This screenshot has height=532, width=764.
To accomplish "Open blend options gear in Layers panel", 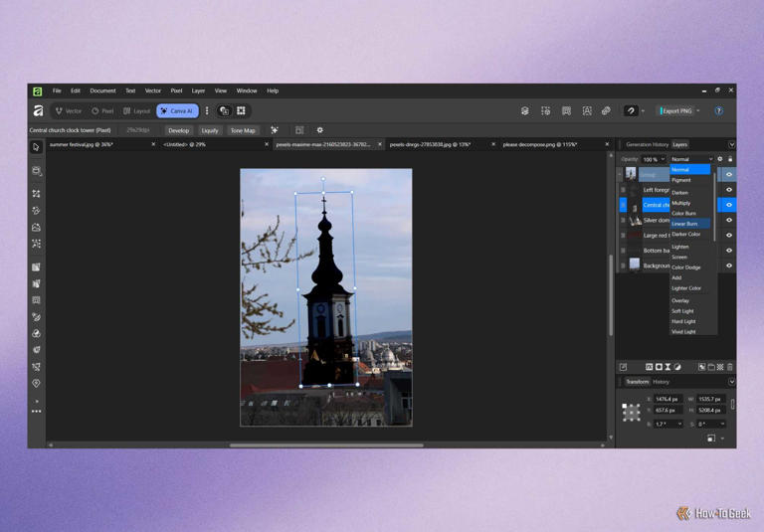I will (x=720, y=159).
